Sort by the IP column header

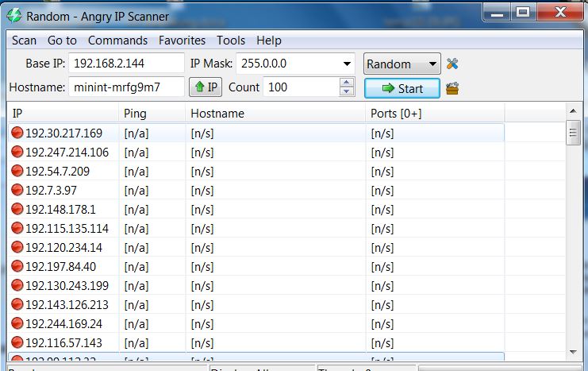63,114
